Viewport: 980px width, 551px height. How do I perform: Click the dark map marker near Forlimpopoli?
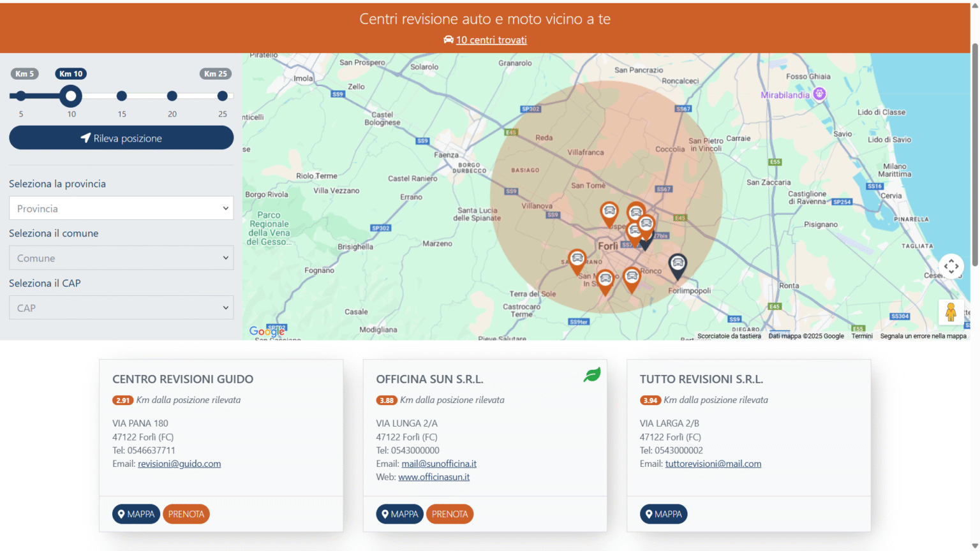(678, 265)
